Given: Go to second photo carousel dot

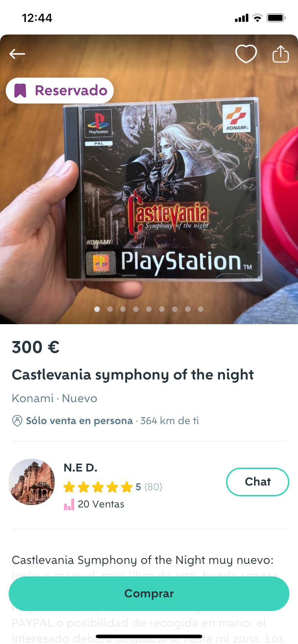Looking at the screenshot, I should [110, 309].
